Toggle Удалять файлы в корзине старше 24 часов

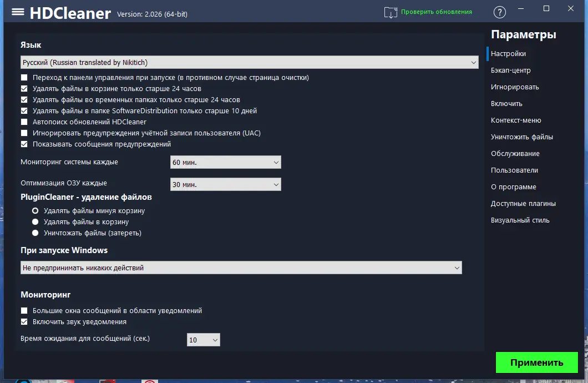(24, 88)
